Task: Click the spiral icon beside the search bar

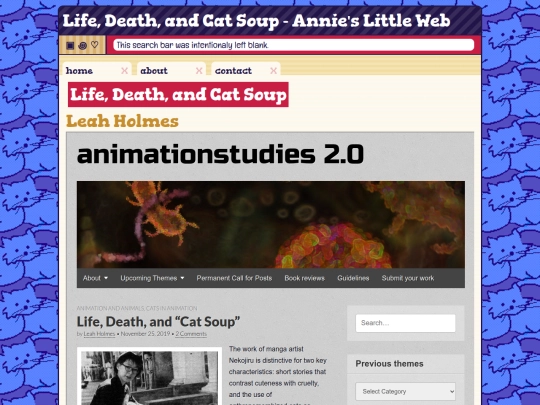Action: tap(83, 45)
